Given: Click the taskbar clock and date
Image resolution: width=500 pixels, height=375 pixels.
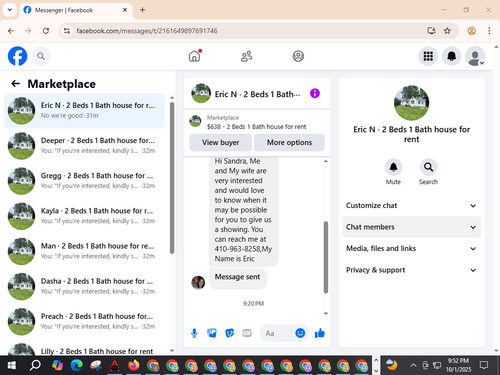Looking at the screenshot, I should pos(459,365).
